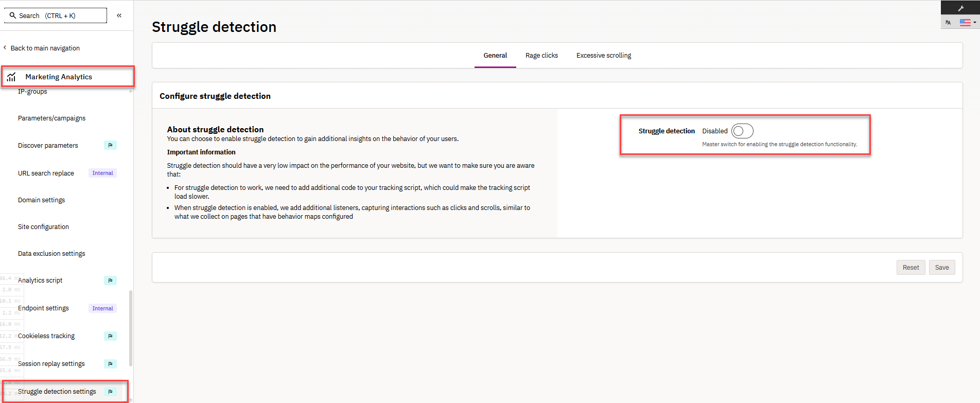Click the flag badge next to Cookieless tracking
The height and width of the screenshot is (403, 980).
point(110,336)
